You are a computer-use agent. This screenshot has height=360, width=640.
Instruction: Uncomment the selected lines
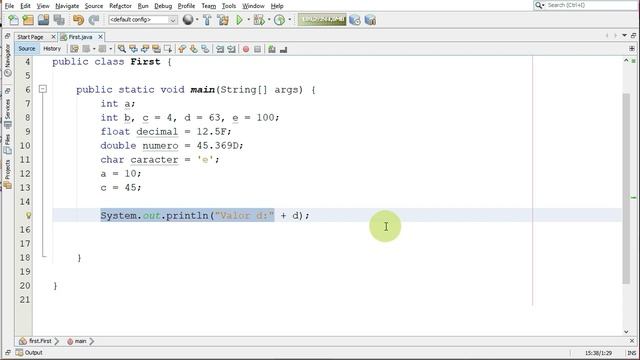pyautogui.click(x=283, y=49)
